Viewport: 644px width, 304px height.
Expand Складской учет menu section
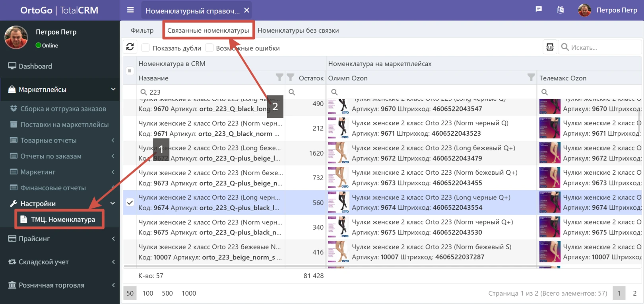tap(60, 262)
